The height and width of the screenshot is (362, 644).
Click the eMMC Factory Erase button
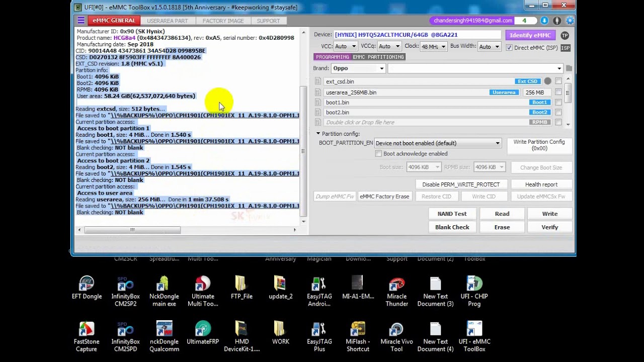(384, 197)
